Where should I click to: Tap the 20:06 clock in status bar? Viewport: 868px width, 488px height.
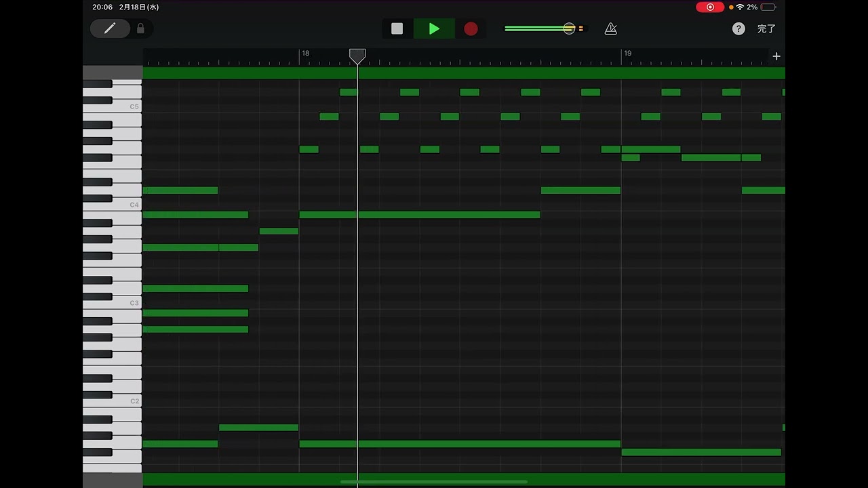[102, 7]
